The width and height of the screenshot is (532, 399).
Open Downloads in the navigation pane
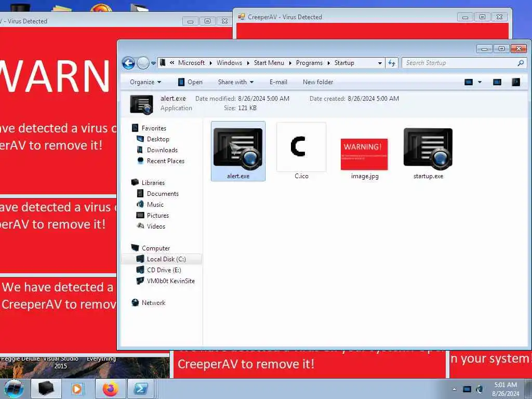coord(162,150)
